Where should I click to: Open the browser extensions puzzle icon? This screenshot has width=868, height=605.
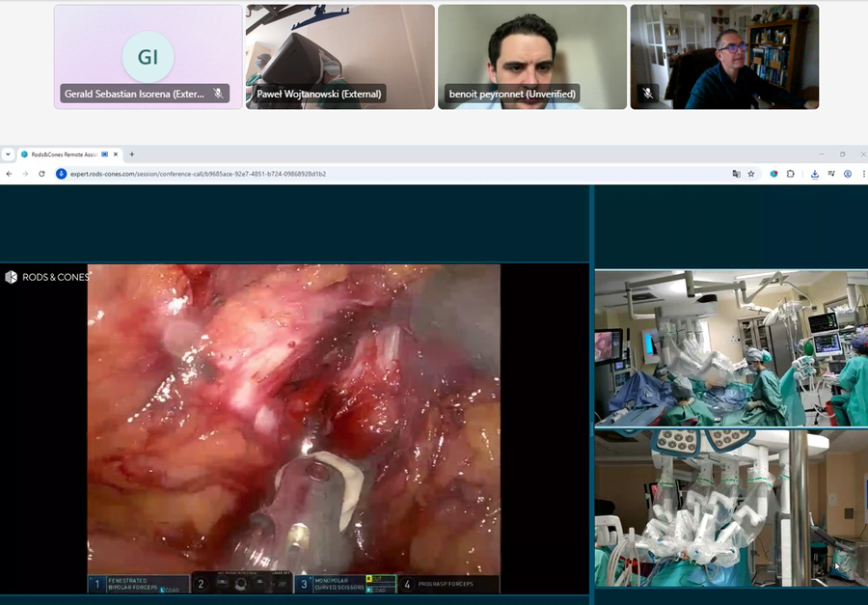(790, 174)
